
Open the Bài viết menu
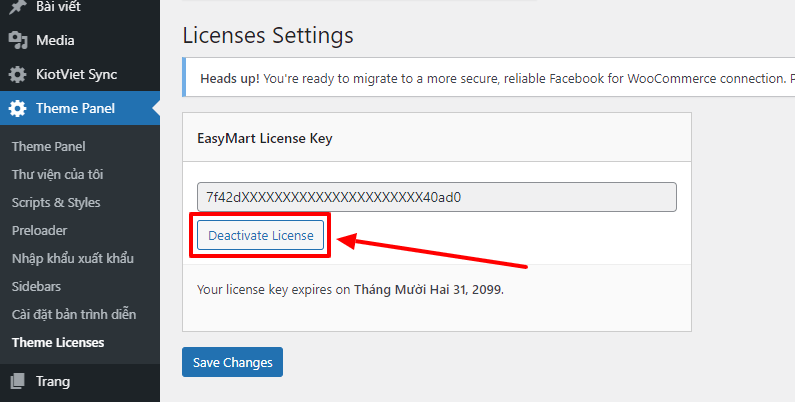click(60, 7)
